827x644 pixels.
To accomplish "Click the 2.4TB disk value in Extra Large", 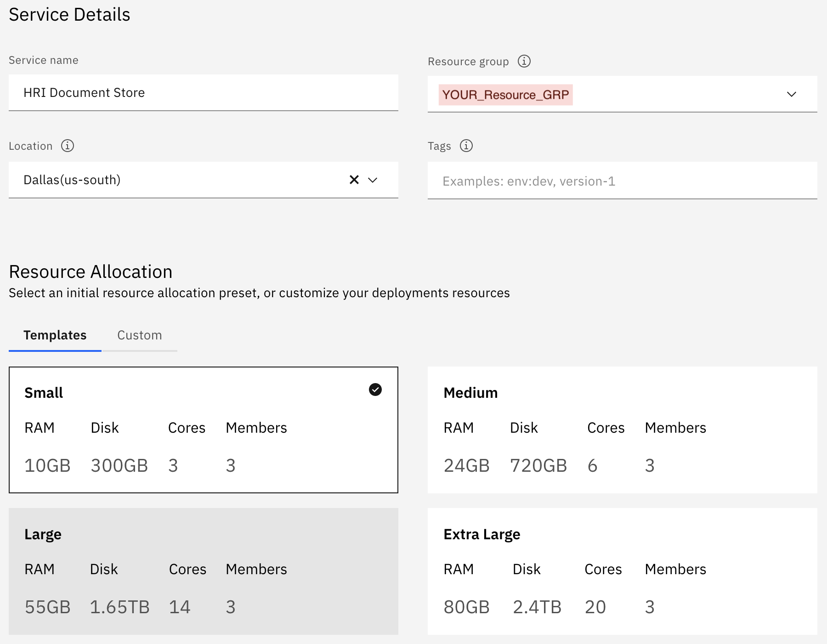I will (537, 607).
